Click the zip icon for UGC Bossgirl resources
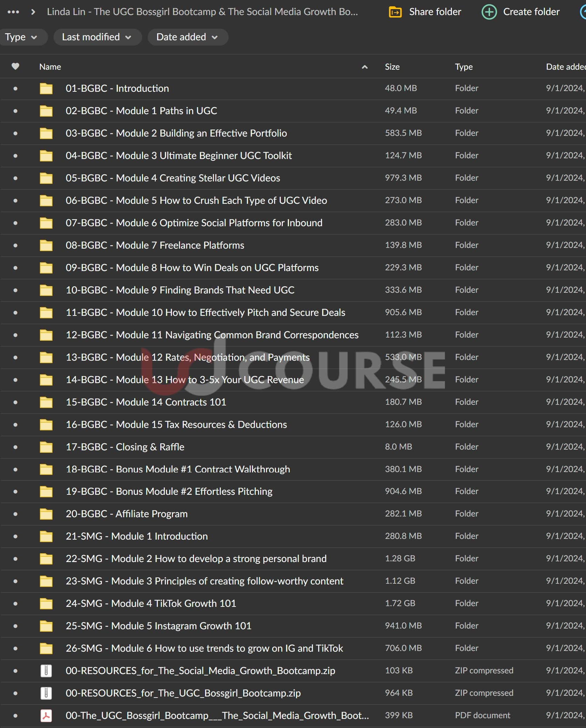The width and height of the screenshot is (586, 728). 46,693
